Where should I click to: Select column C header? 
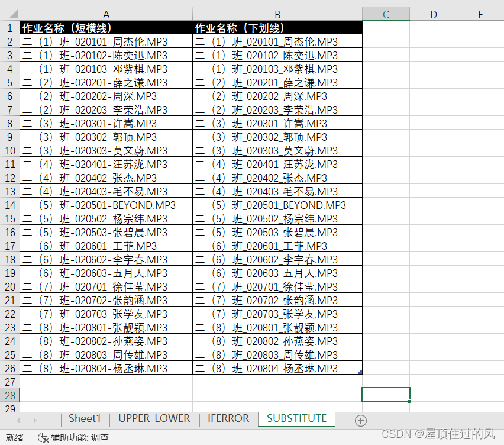coord(386,14)
